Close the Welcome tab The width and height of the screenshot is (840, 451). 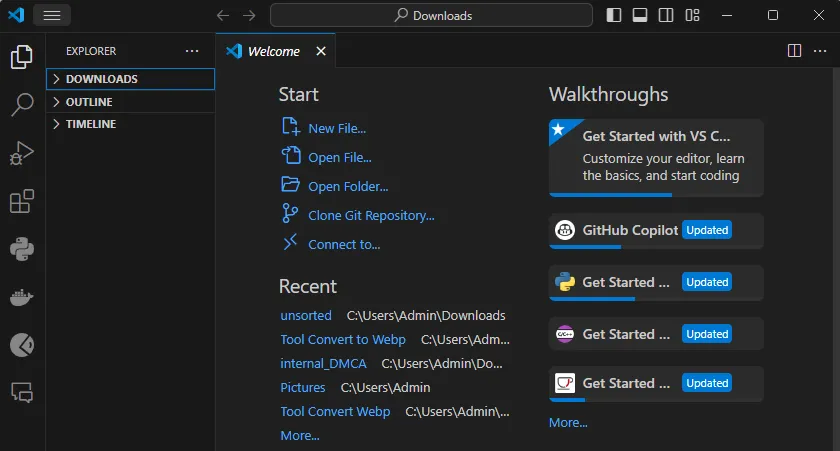click(321, 51)
